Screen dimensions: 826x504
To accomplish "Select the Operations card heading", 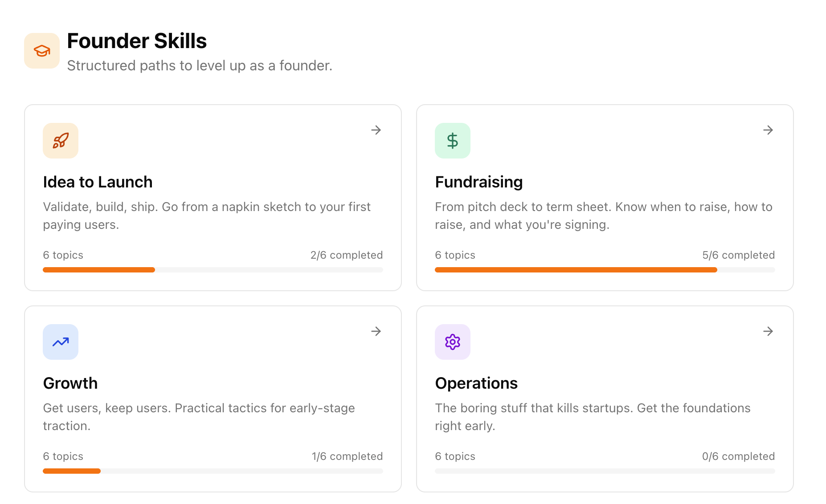I will coord(476,383).
